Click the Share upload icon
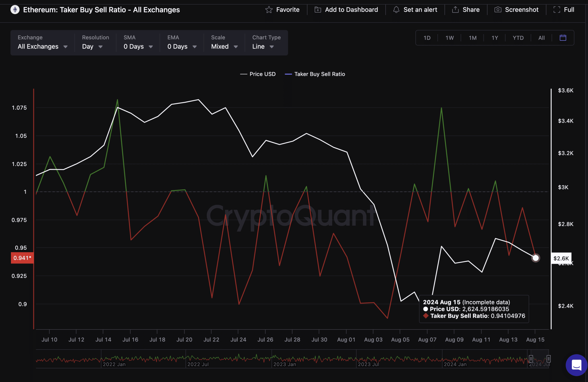 point(455,10)
